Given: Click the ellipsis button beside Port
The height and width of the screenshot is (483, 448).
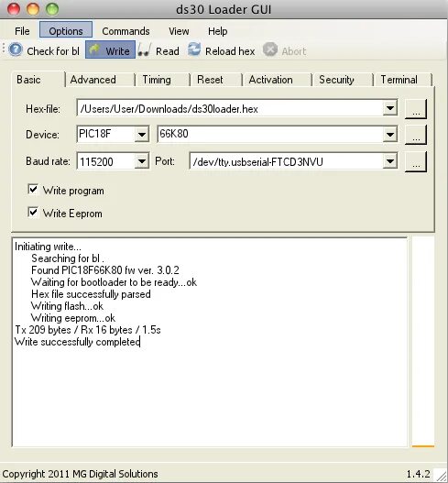Looking at the screenshot, I should point(416,161).
